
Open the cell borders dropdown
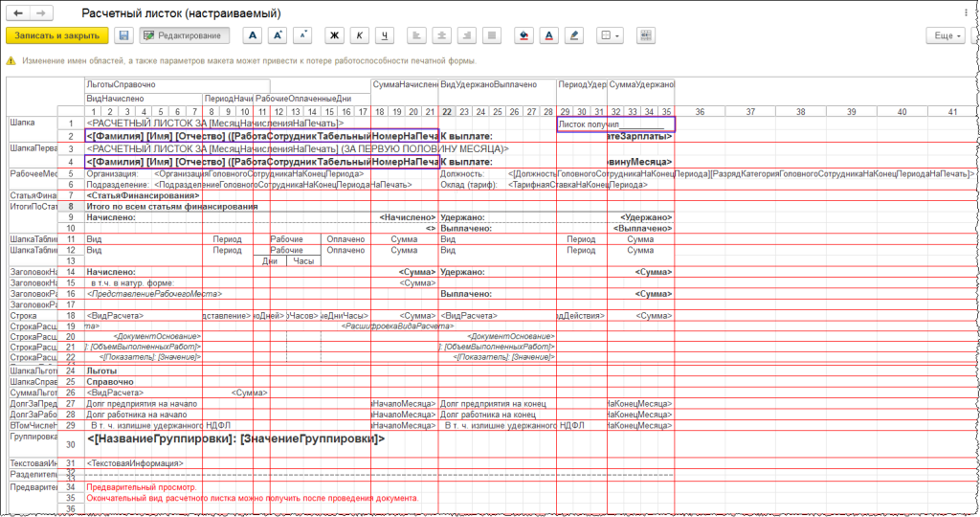(610, 35)
